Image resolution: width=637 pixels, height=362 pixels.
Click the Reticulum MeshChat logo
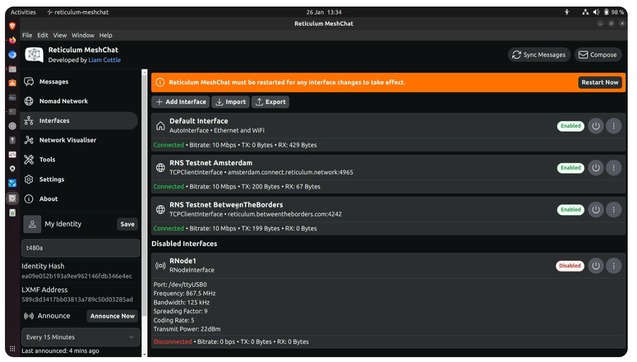click(34, 54)
